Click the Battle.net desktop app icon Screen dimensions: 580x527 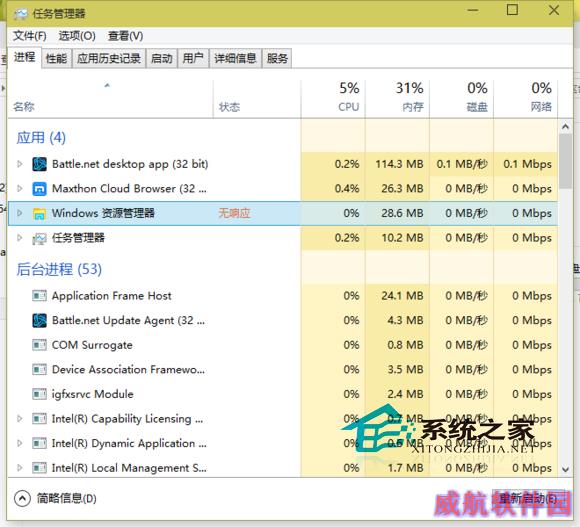[x=40, y=164]
